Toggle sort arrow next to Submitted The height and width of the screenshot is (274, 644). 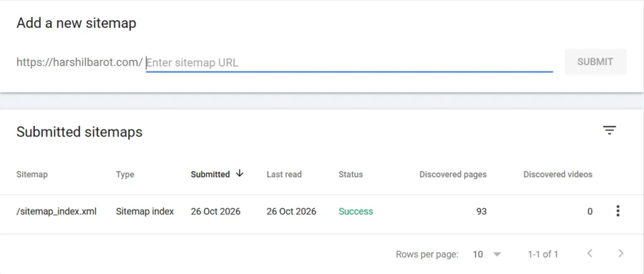click(240, 174)
